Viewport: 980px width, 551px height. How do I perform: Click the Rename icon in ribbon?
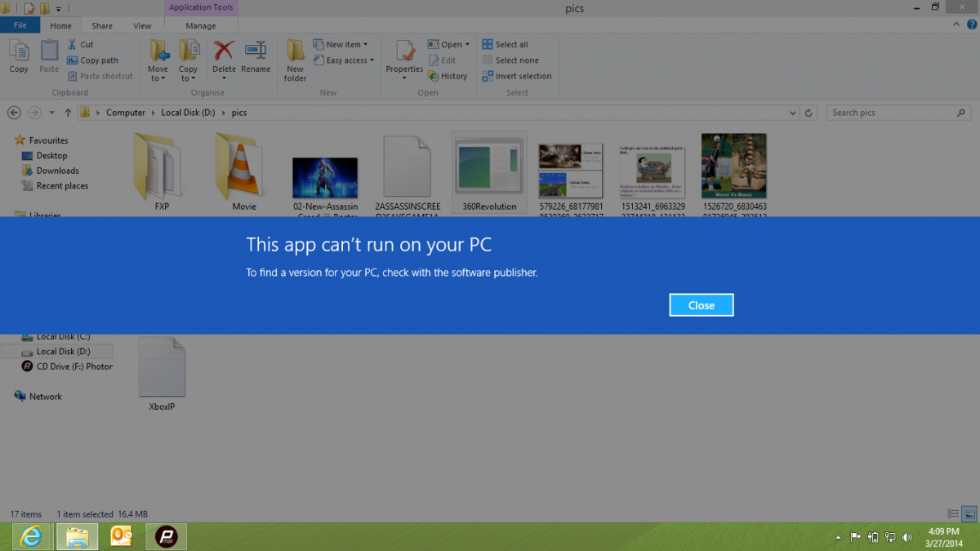pos(256,52)
